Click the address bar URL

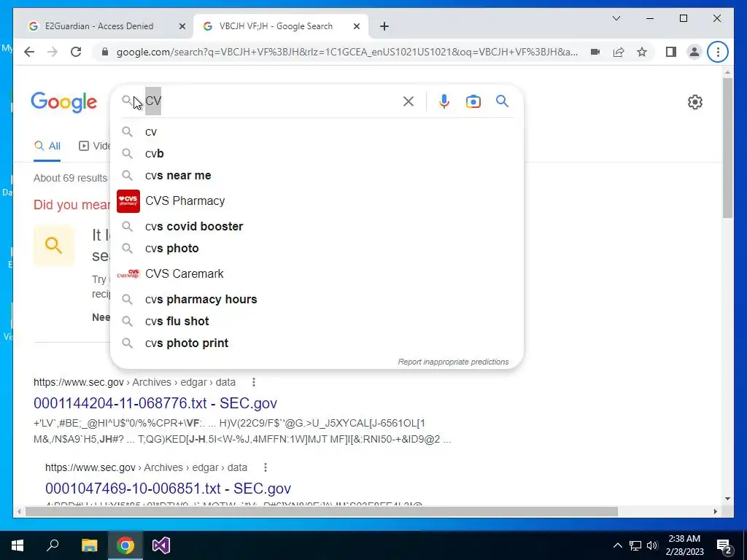[347, 52]
